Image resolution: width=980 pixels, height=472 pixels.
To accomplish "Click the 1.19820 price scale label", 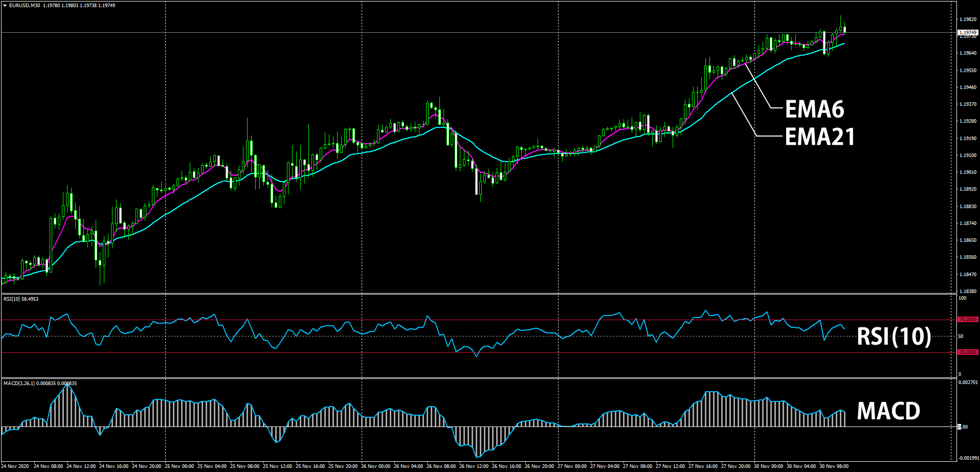I will tap(968, 19).
